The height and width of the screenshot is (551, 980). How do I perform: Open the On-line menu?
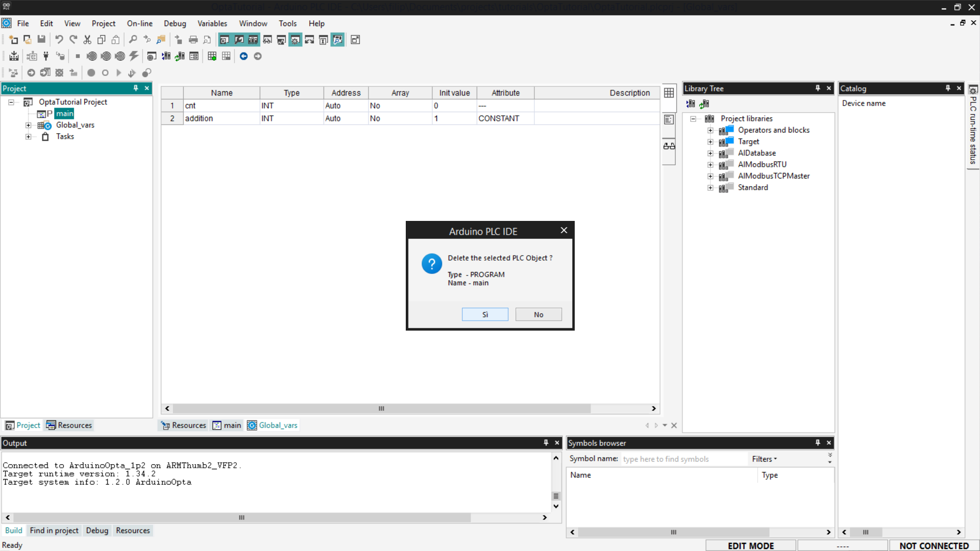coord(139,23)
